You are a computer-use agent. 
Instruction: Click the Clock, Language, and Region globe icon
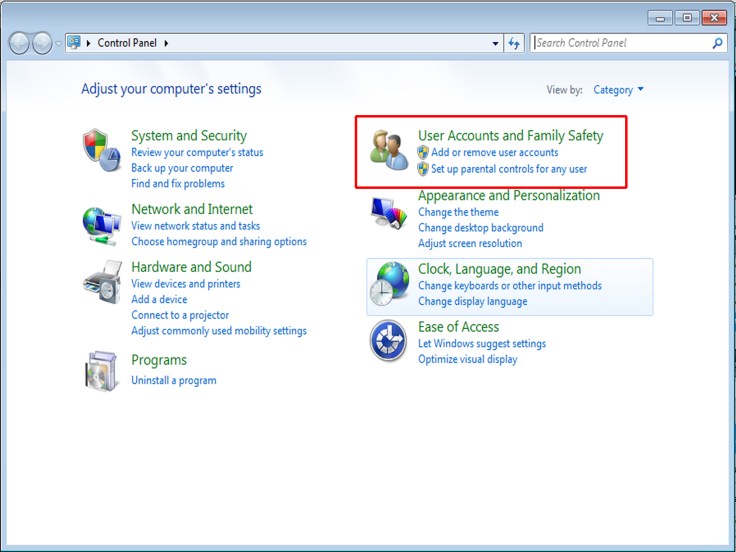pos(388,284)
